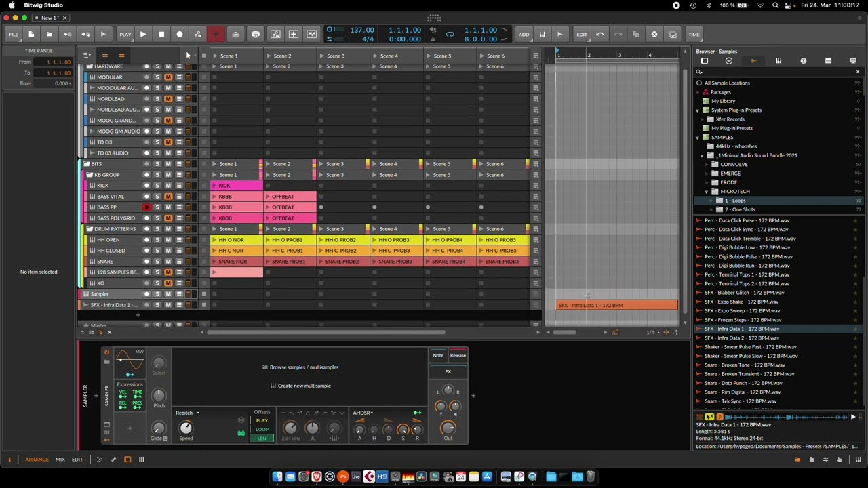The height and width of the screenshot is (488, 868).
Task: Open the FILE menu
Action: (x=14, y=34)
